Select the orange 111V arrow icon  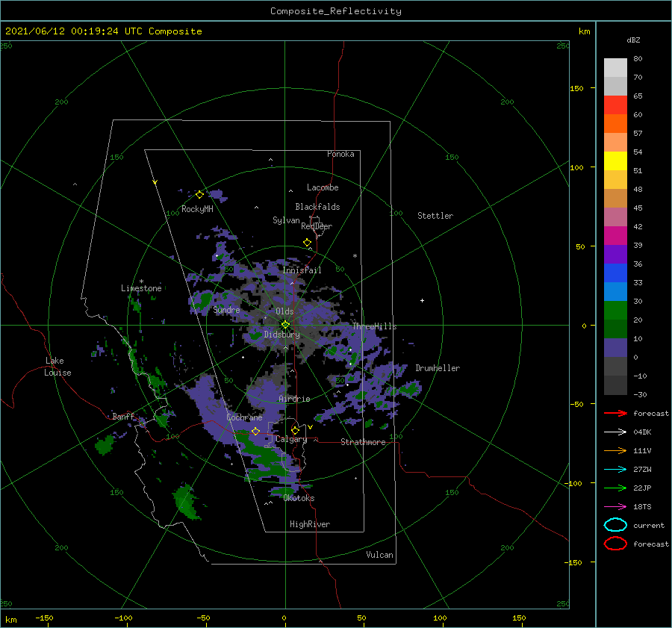(x=615, y=450)
